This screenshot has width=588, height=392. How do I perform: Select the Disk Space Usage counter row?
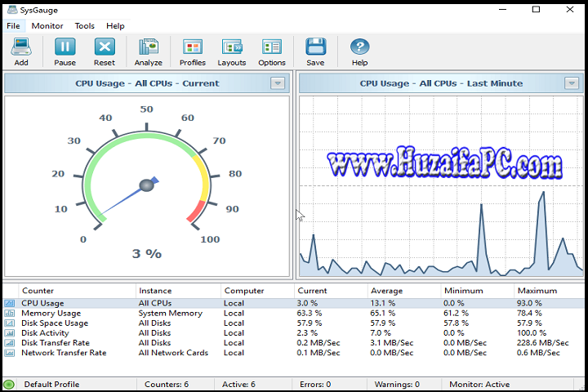(294, 323)
